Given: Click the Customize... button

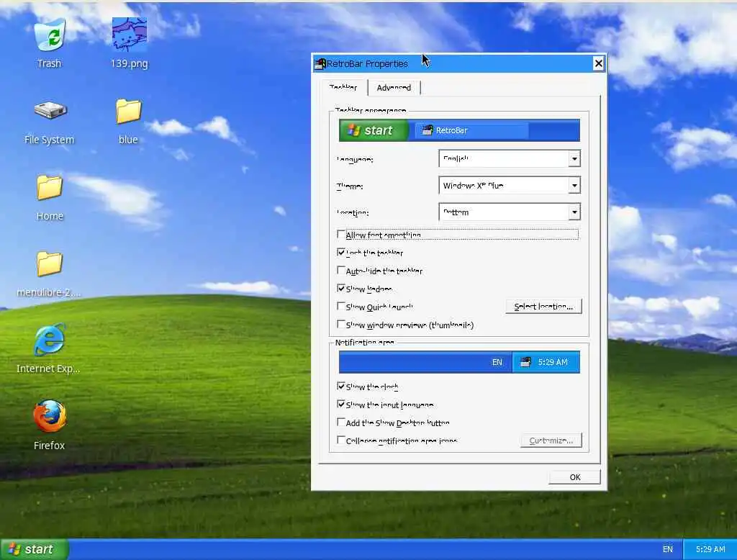Looking at the screenshot, I should (x=551, y=441).
